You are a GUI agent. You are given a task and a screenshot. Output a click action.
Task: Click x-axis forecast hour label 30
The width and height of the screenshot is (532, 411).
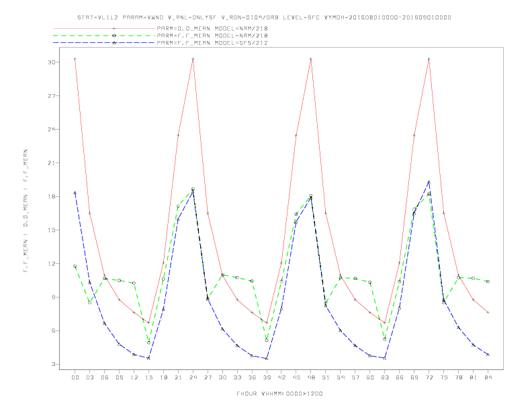coord(222,377)
